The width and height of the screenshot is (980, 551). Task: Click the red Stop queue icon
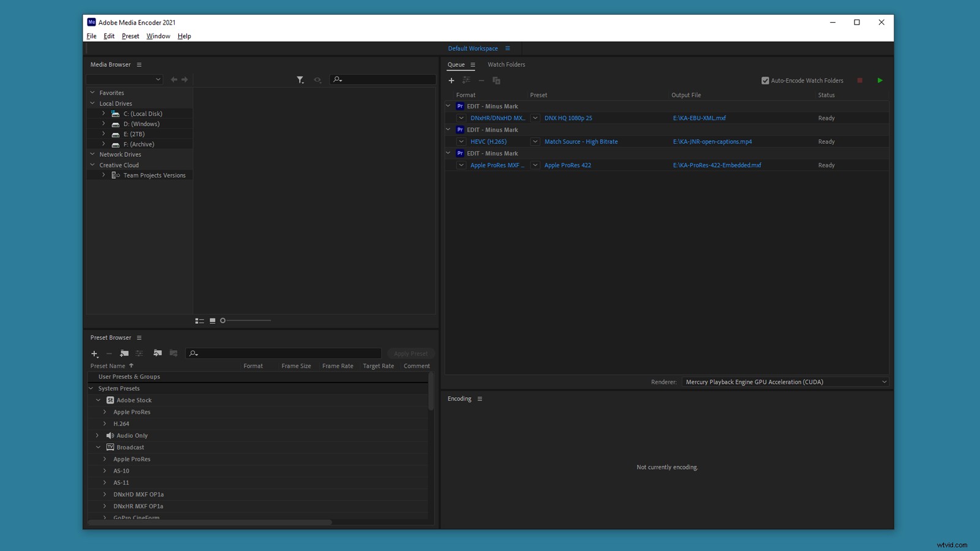click(859, 80)
